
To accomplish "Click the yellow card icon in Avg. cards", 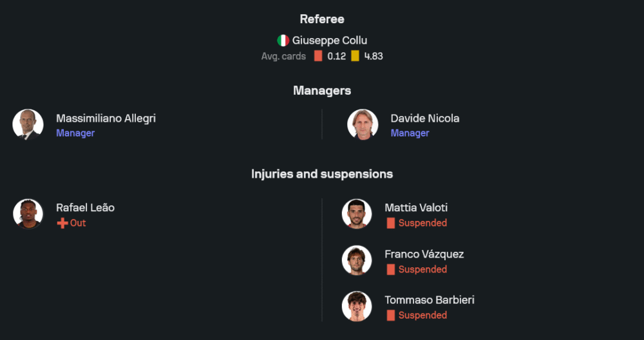I will tap(355, 56).
